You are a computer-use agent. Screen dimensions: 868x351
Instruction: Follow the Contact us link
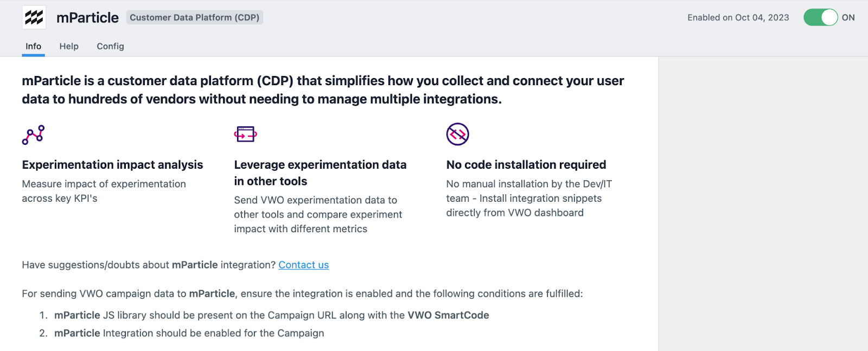coord(303,265)
